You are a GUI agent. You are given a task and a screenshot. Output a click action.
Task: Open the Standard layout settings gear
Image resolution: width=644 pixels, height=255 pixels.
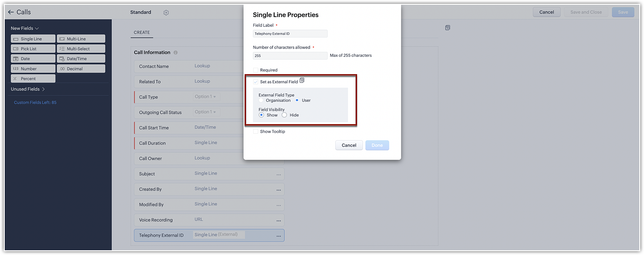pos(166,13)
